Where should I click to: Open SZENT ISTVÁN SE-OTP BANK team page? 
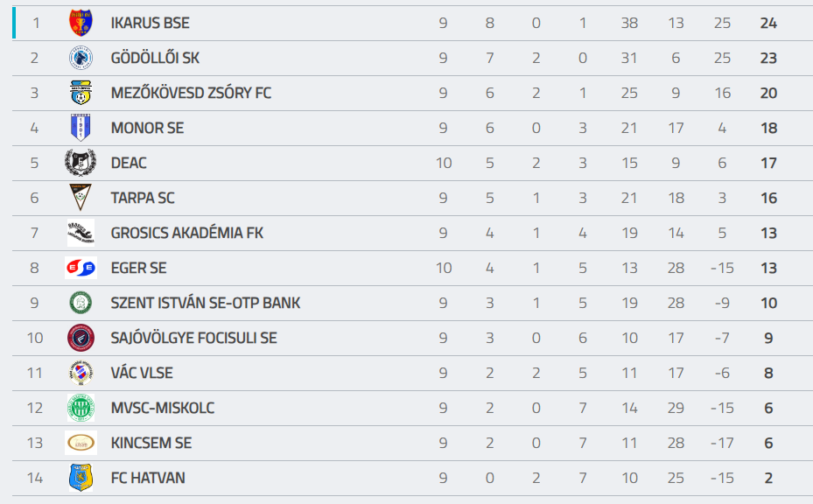(x=205, y=304)
